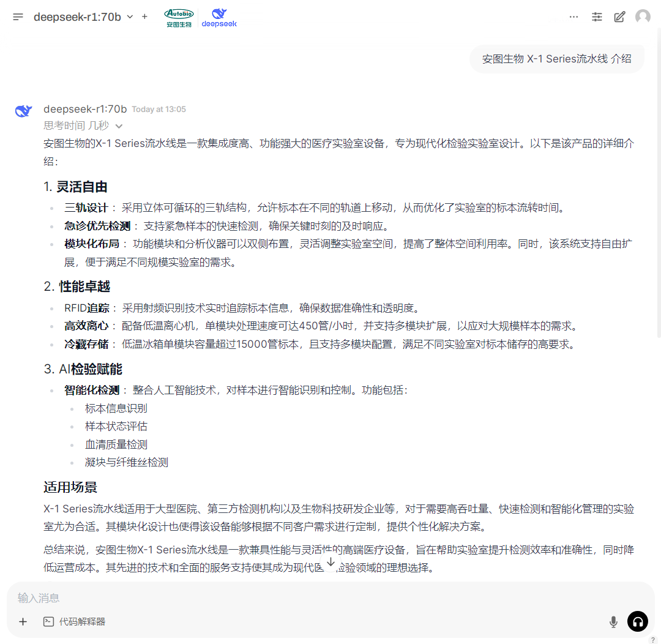Click the deepseek whale avatar beside the response
The image size is (661, 644).
(24, 111)
